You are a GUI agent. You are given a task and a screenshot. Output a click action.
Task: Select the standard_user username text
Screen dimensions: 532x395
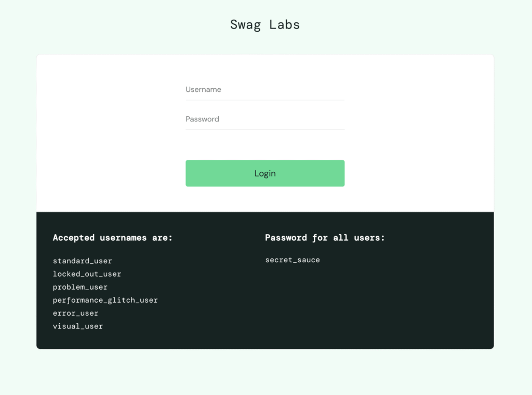[x=83, y=261]
